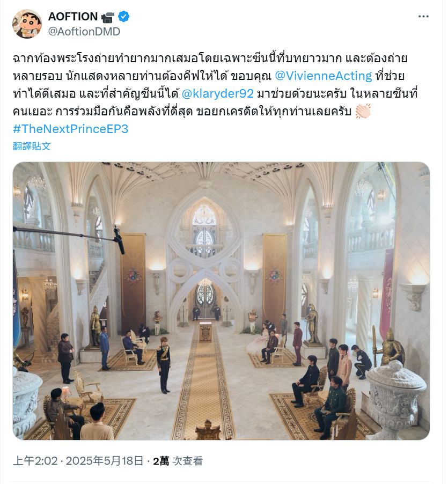Click the 上午2:02 timestamp
448x484 pixels.
tap(35, 461)
